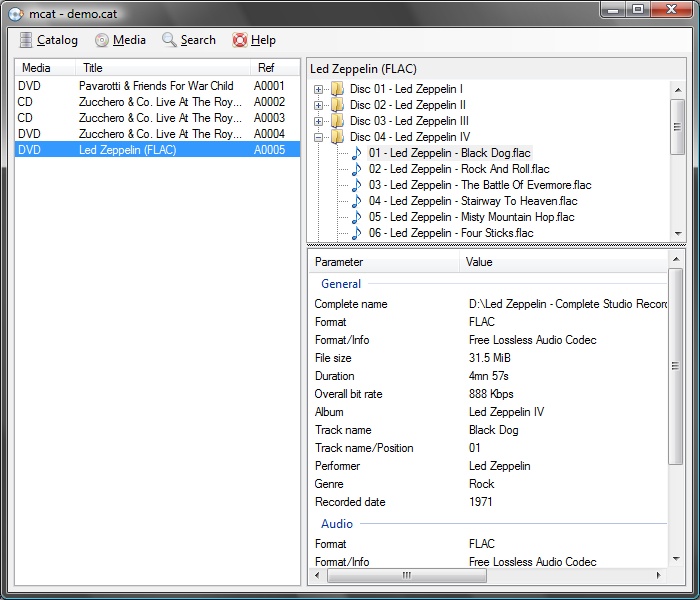Click tree panel scroll down arrow

click(678, 233)
